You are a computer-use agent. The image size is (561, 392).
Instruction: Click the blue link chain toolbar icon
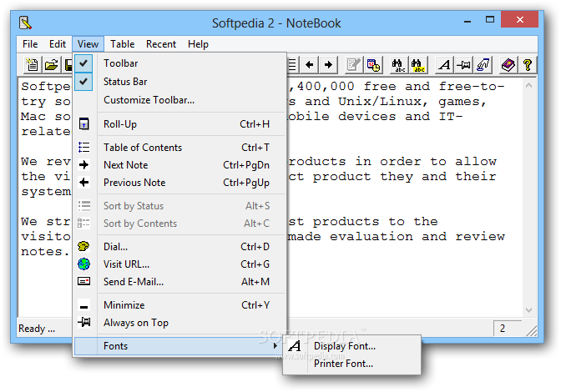coord(483,65)
